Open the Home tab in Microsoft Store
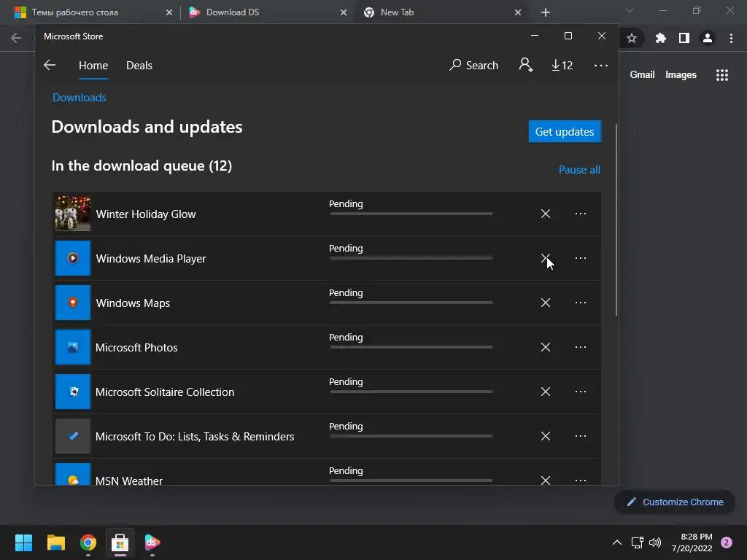747x560 pixels. click(x=93, y=65)
